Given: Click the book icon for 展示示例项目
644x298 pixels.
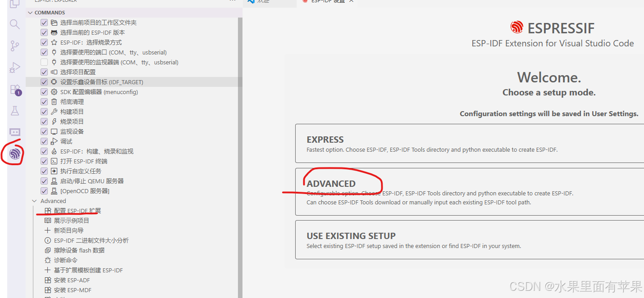Looking at the screenshot, I should (x=48, y=221).
